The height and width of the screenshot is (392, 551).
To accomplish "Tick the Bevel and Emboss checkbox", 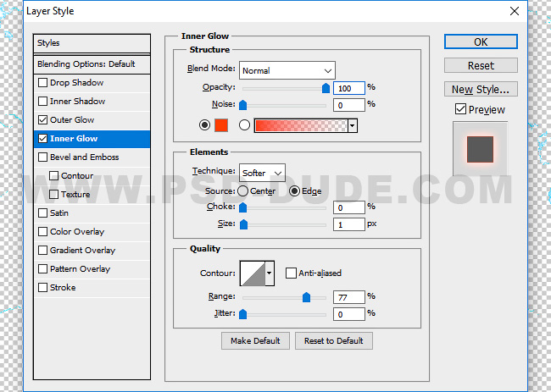I will [42, 157].
